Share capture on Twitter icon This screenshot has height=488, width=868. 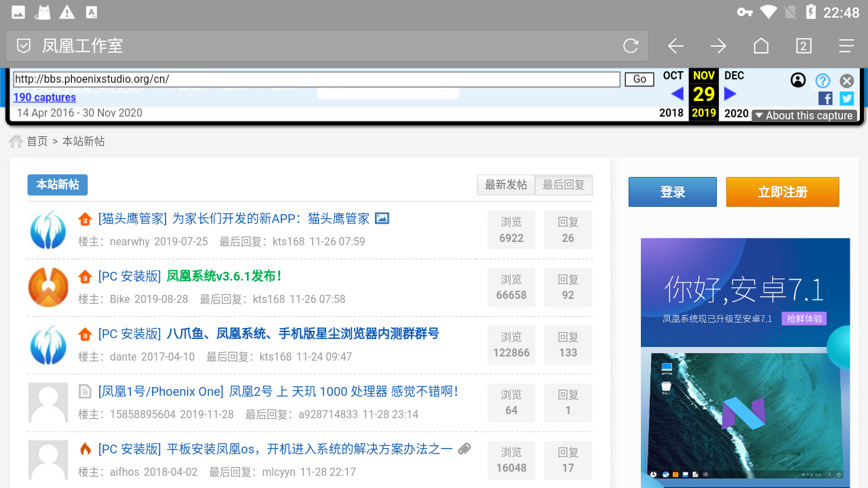click(847, 98)
